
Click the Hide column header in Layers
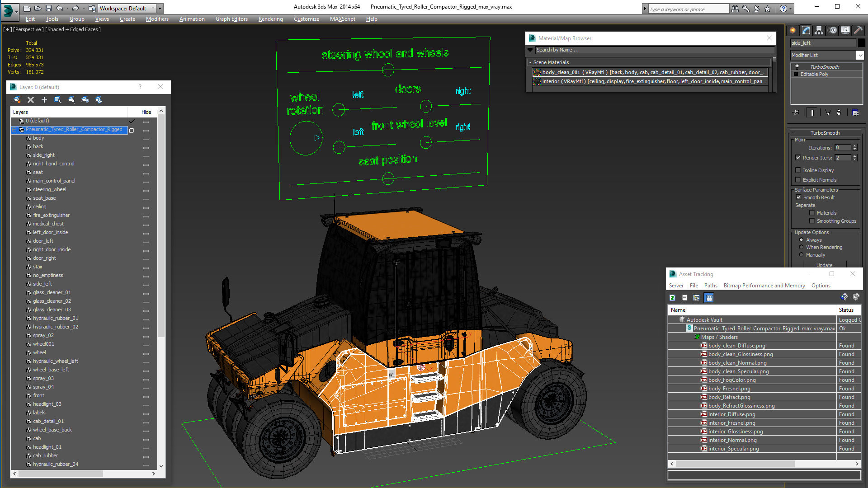pyautogui.click(x=146, y=112)
